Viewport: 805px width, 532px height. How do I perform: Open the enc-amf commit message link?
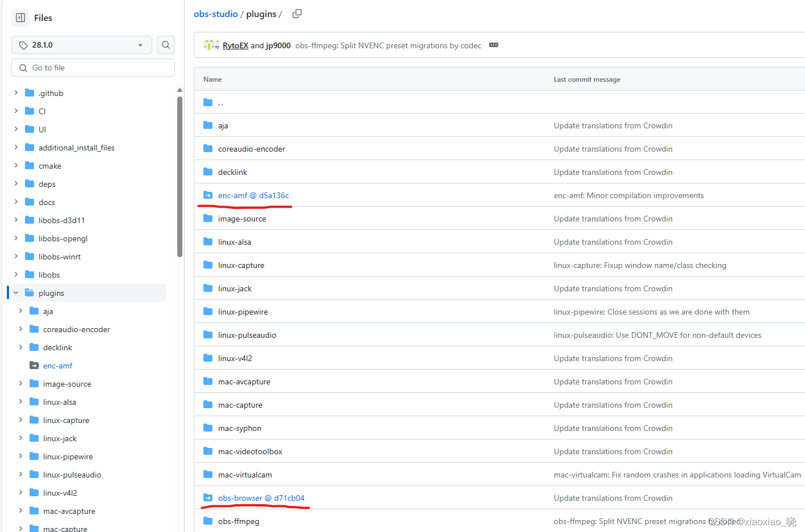[629, 195]
